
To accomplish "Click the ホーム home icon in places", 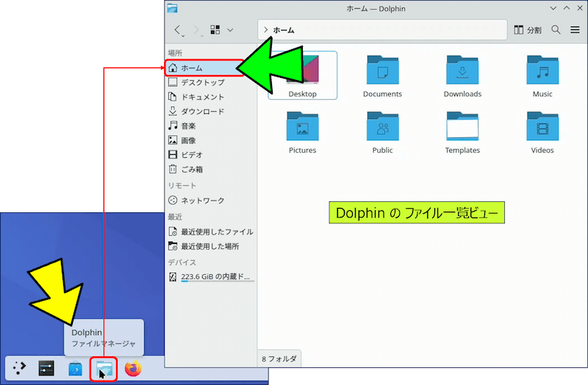I will (x=173, y=68).
